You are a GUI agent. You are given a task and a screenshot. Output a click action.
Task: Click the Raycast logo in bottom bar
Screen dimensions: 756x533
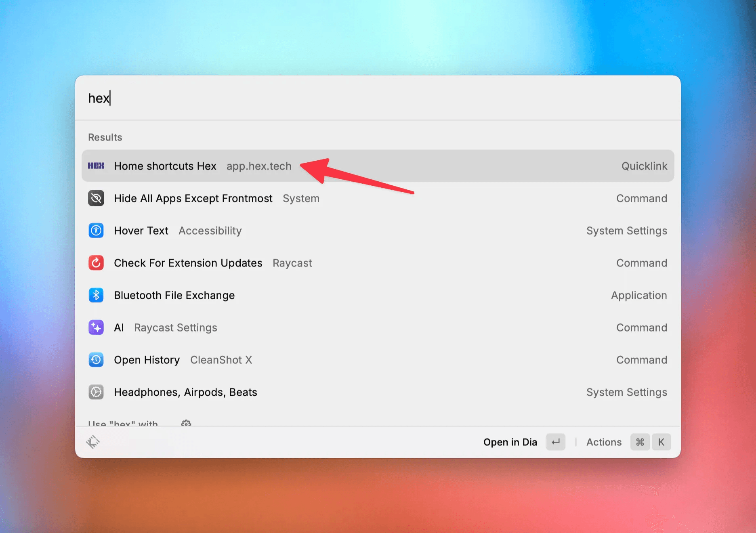tap(93, 442)
